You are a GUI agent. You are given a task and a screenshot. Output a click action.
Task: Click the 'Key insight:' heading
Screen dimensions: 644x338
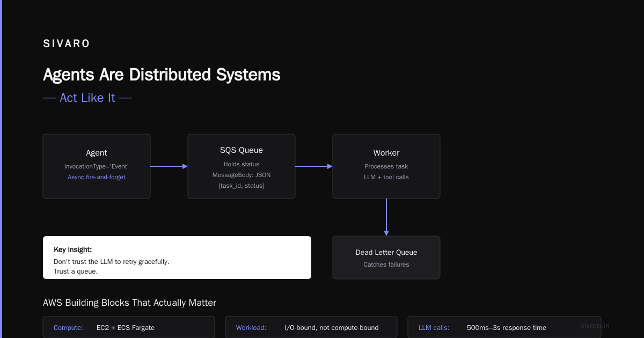(72, 250)
